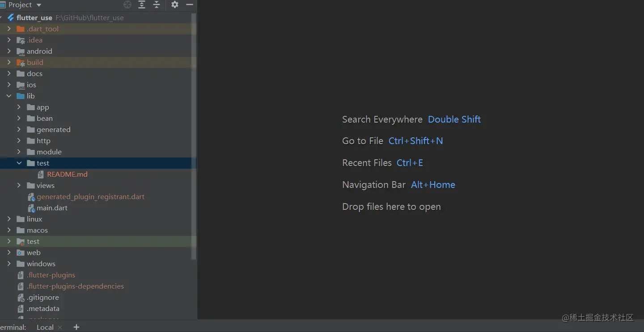Click the build folder icon

pyautogui.click(x=20, y=63)
